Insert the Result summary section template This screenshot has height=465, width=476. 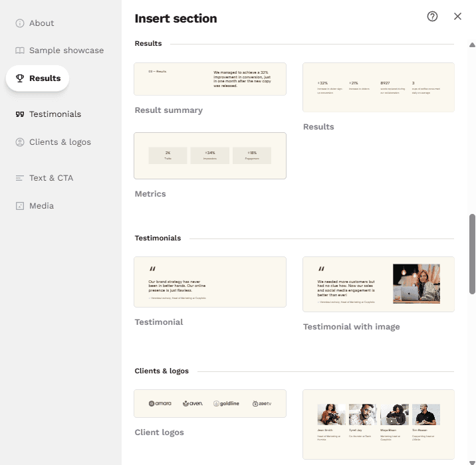[210, 79]
